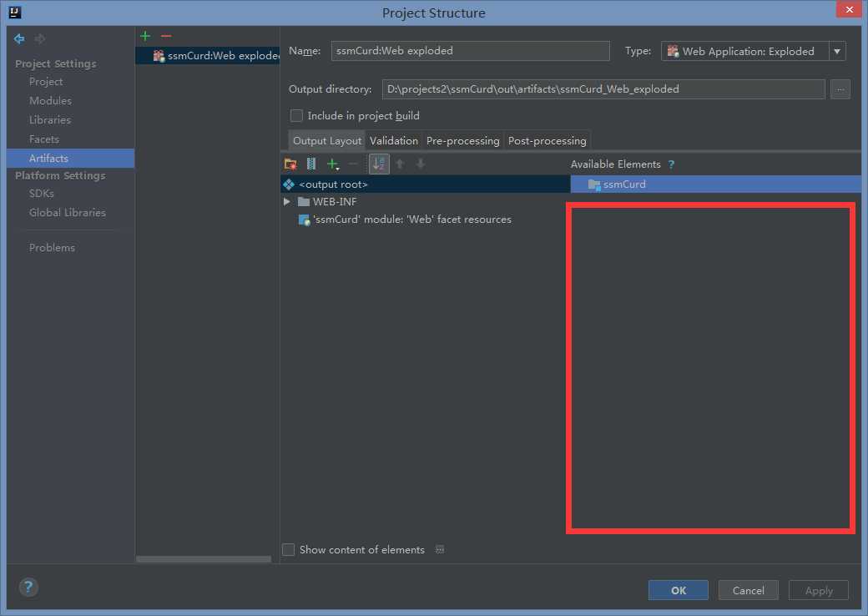
Task: Switch to Post-processing tab
Action: 547,141
